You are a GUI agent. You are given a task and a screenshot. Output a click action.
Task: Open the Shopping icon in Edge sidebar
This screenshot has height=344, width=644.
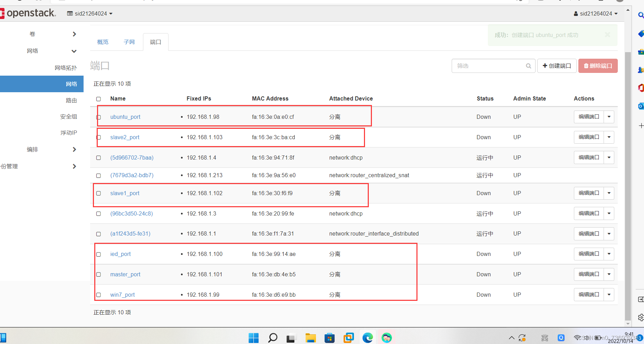(641, 34)
